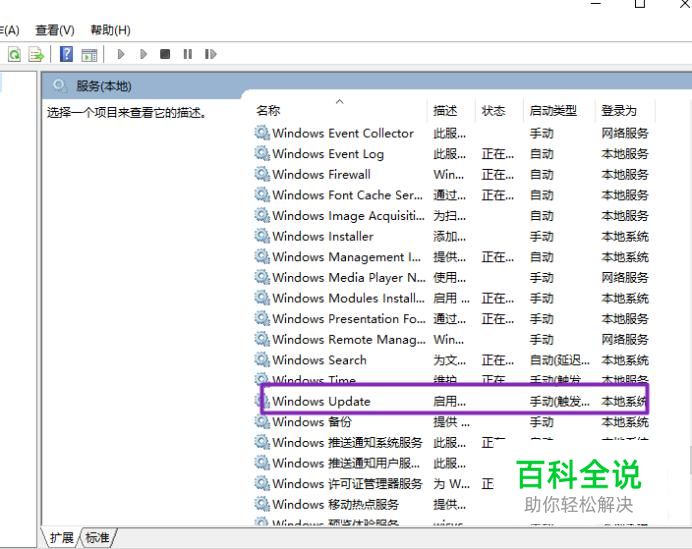Select the Windows Event Collector service name

[x=343, y=133]
